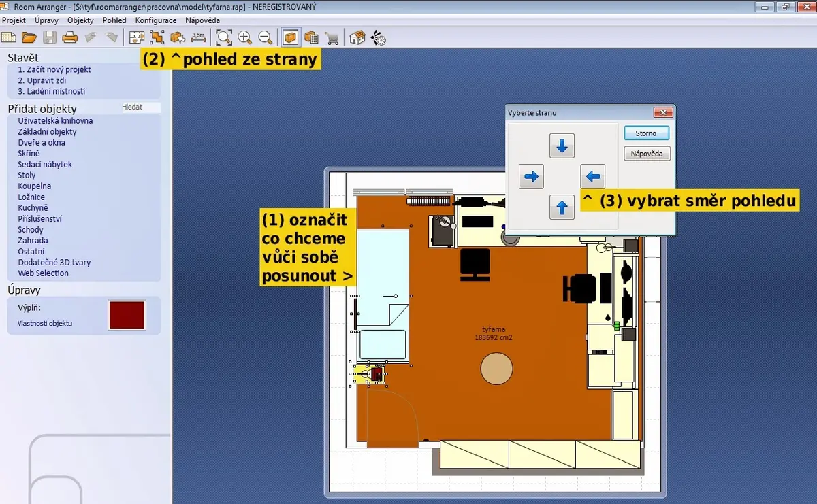Save the project with the floppy icon
Image resolution: width=817 pixels, height=504 pixels.
click(x=50, y=37)
